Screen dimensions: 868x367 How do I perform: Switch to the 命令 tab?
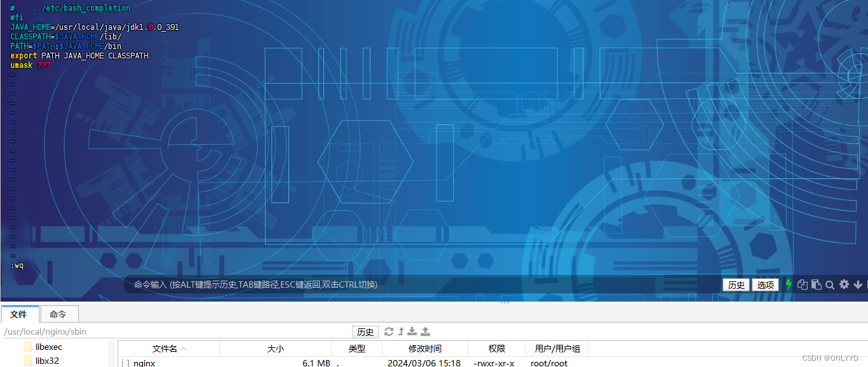(x=58, y=314)
